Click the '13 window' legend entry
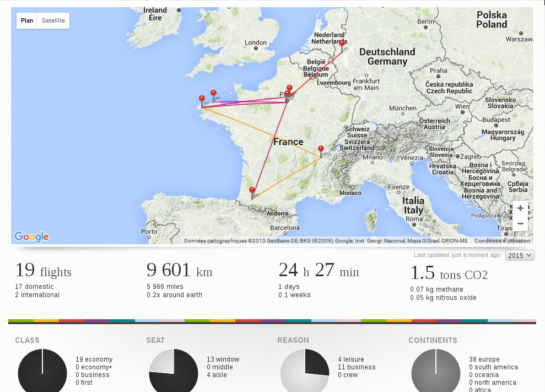The height and width of the screenshot is (392, 545). coord(223,359)
